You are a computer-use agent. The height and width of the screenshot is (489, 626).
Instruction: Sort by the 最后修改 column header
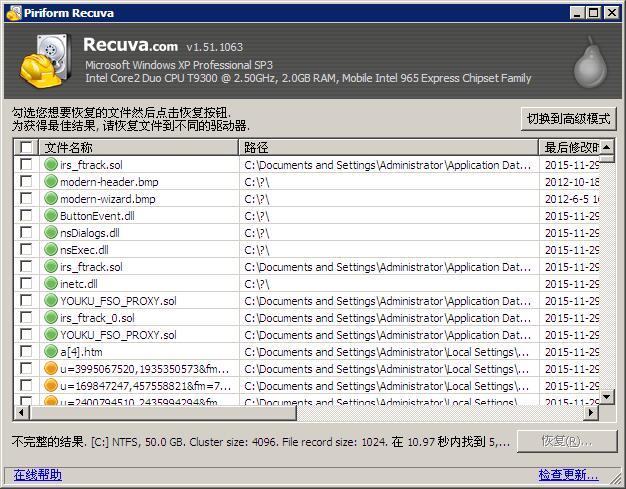pyautogui.click(x=570, y=148)
